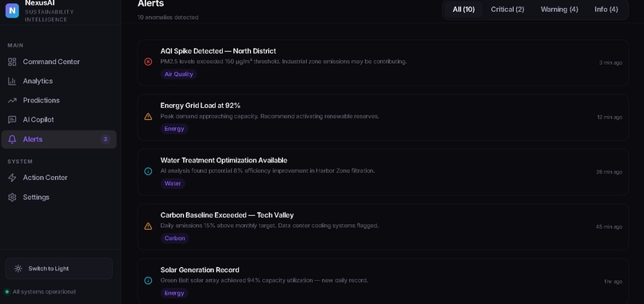644x304 pixels.
Task: Click the Settings gear icon
Action: pos(12,198)
